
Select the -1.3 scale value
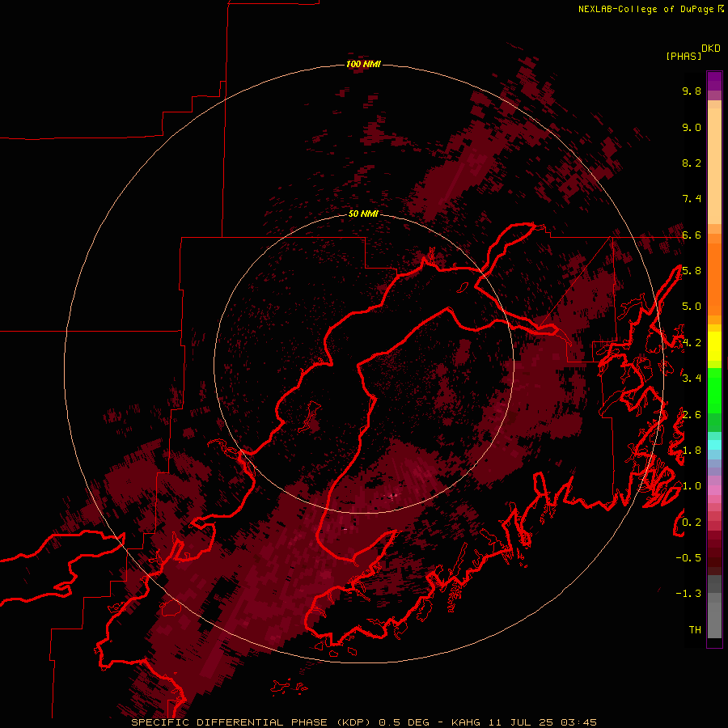688,594
